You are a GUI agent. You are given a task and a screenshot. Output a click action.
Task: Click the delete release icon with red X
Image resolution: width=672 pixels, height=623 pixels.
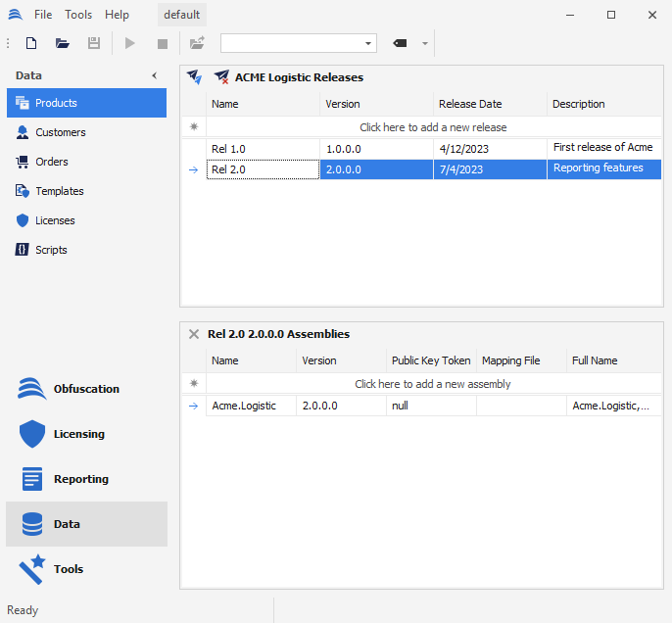click(x=221, y=76)
